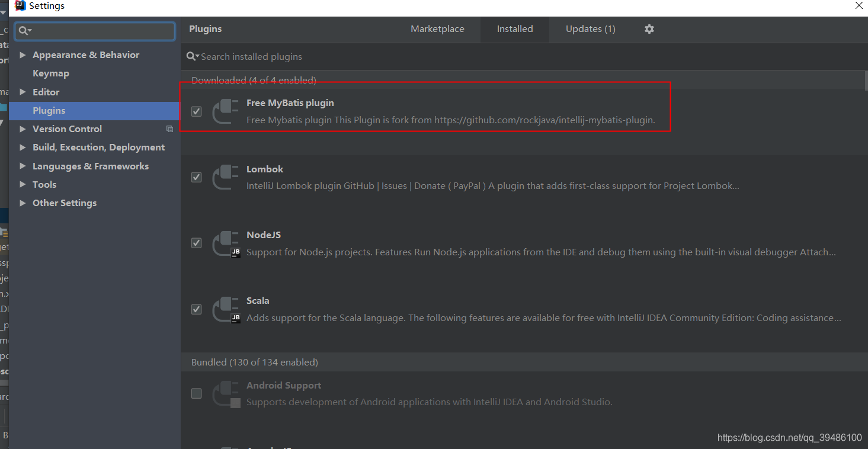
Task: Disable the Free MyBatis plugin checkbox
Action: [197, 111]
